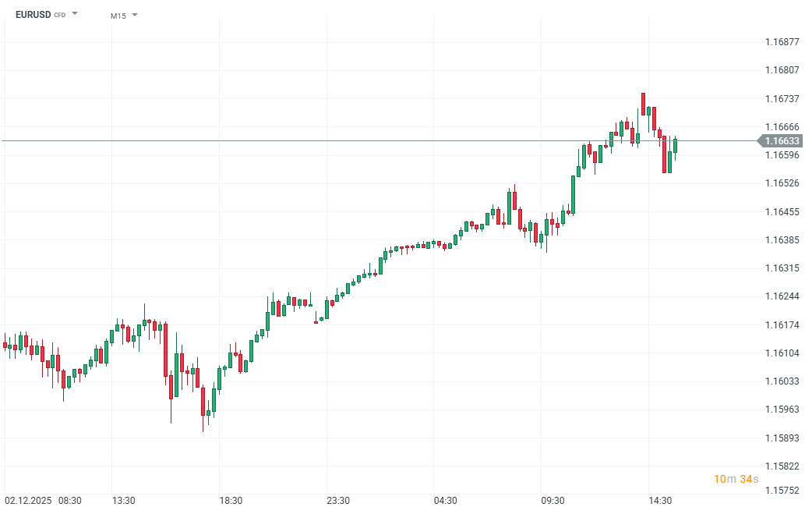Click the EURUSD symbol name
This screenshot has height=514, width=812.
coord(33,15)
